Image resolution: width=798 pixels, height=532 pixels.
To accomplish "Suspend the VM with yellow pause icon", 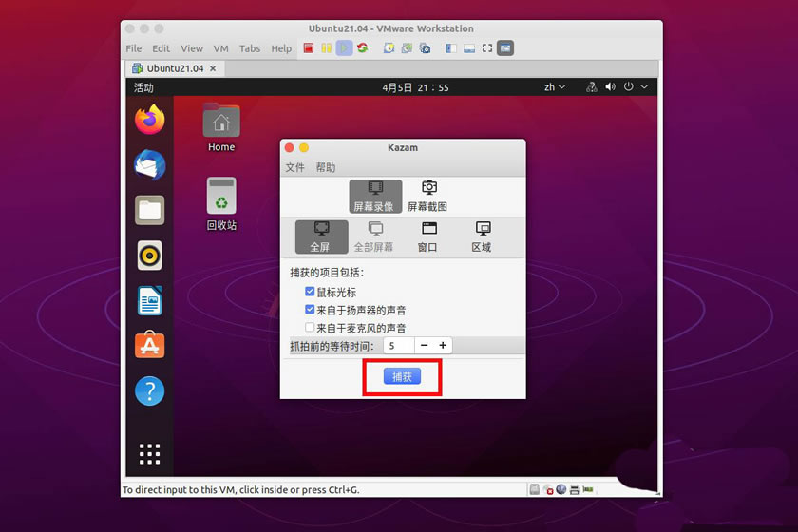I will (x=326, y=47).
